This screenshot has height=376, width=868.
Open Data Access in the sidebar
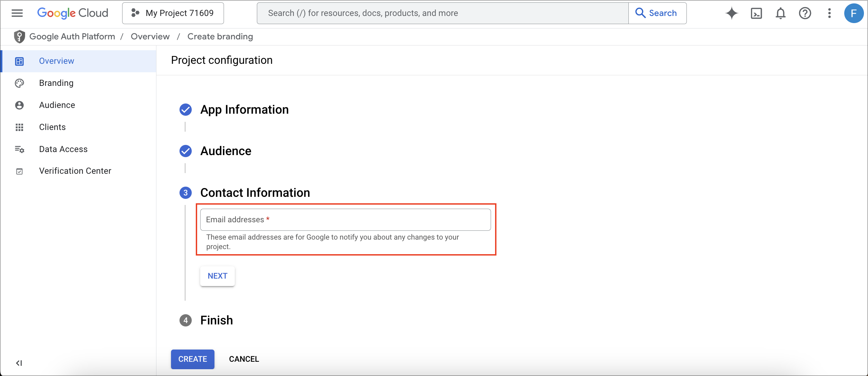tap(79, 149)
